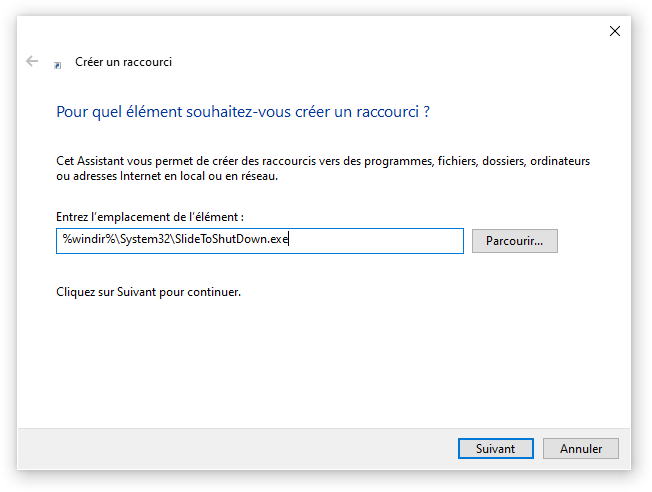Click the small shortcut wizard icon
Screen dimensions: 652x492
pos(58,65)
